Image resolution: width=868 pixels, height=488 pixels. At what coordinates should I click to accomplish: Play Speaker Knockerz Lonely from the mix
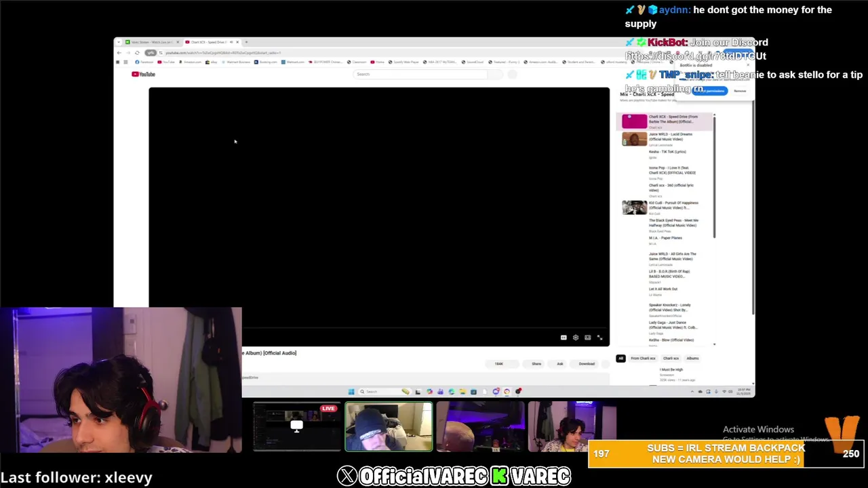click(x=666, y=310)
